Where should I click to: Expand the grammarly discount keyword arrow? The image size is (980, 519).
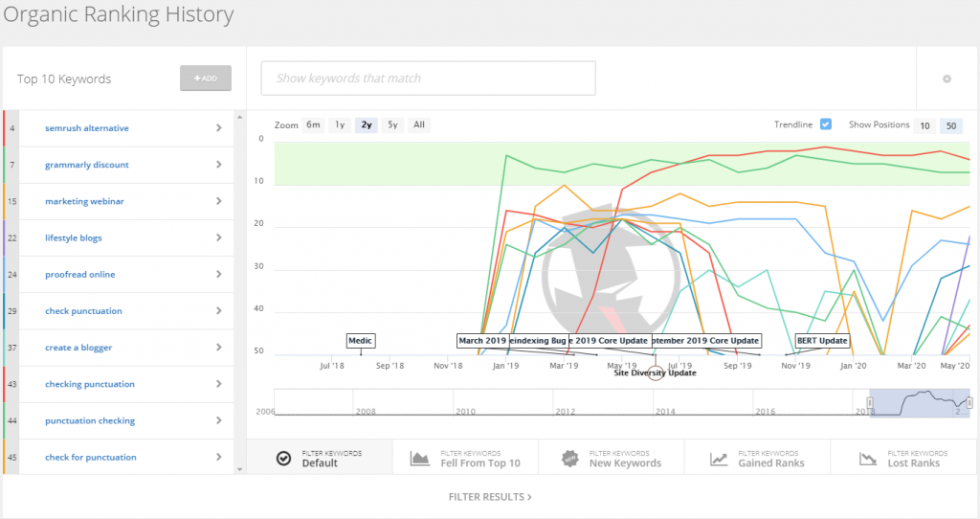(x=219, y=165)
